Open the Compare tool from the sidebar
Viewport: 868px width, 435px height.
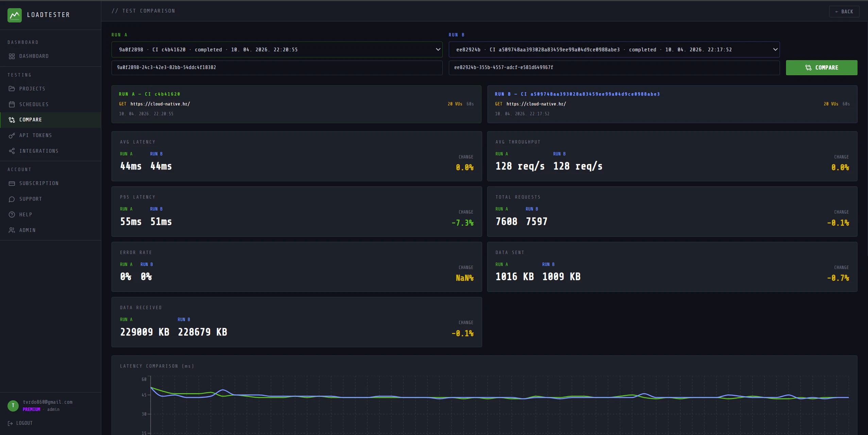[x=30, y=120]
